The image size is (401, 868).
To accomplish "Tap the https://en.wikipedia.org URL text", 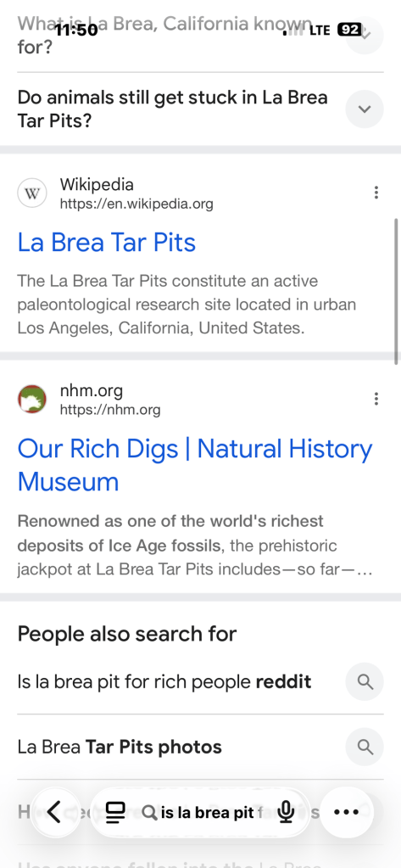I will pos(136,204).
